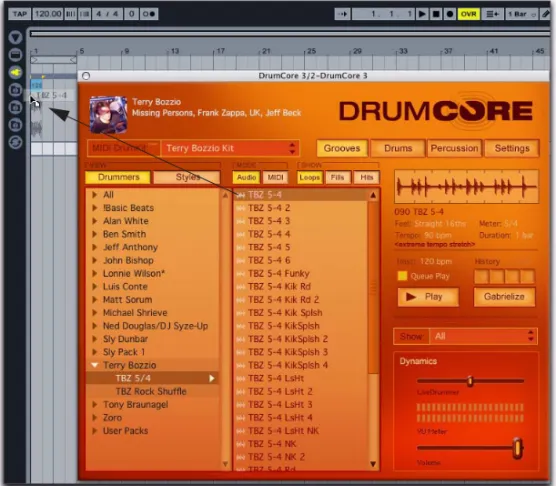Click the Back to Arrangement icon beside OVR

[x=492, y=14]
